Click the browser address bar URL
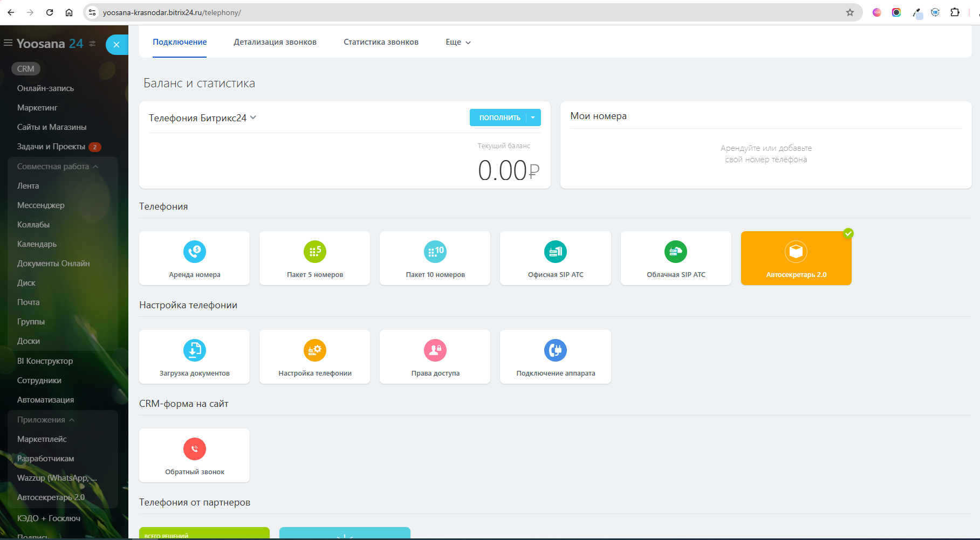This screenshot has height=540, width=980. (x=172, y=12)
